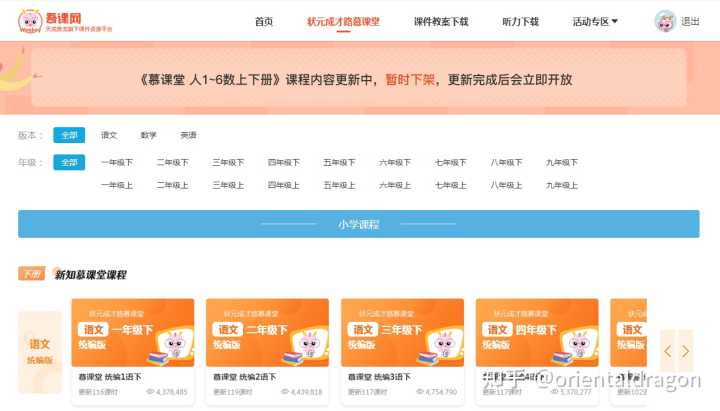This screenshot has width=720, height=411.
Task: Click the blue 小学课程 section bar
Action: click(x=359, y=224)
